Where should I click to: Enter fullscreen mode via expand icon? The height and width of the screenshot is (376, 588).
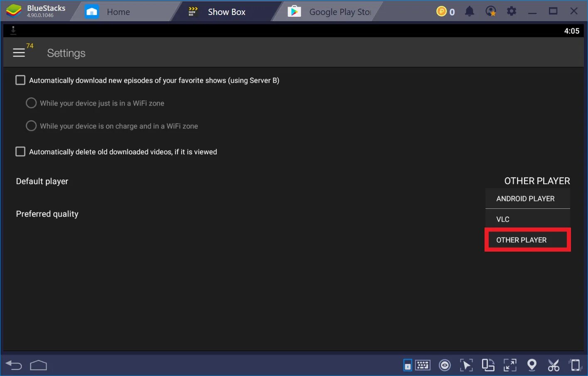[x=510, y=365]
